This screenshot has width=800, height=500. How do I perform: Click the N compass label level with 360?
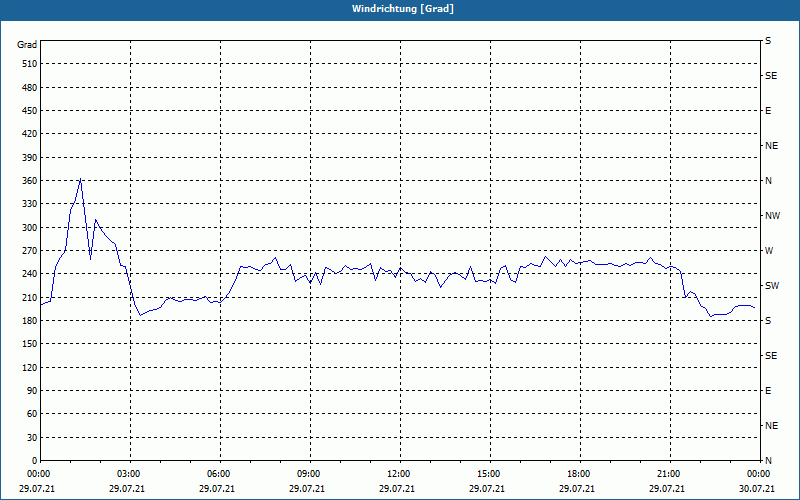(768, 181)
